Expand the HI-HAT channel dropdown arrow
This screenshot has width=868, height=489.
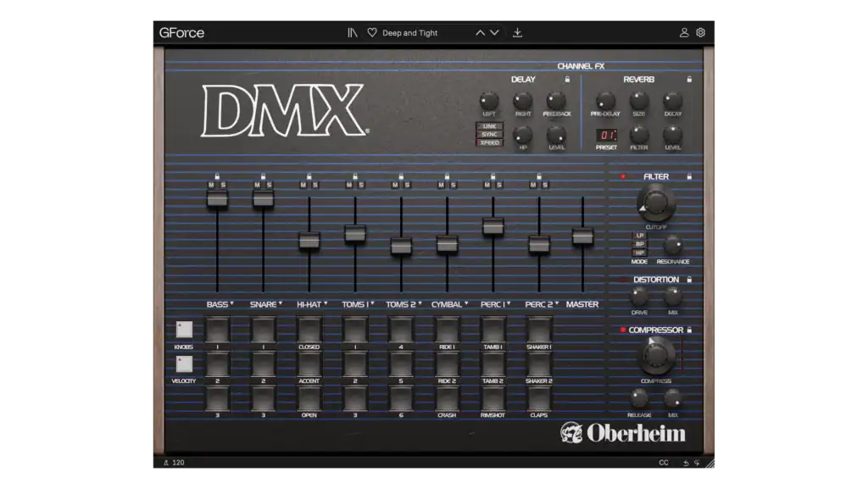325,303
